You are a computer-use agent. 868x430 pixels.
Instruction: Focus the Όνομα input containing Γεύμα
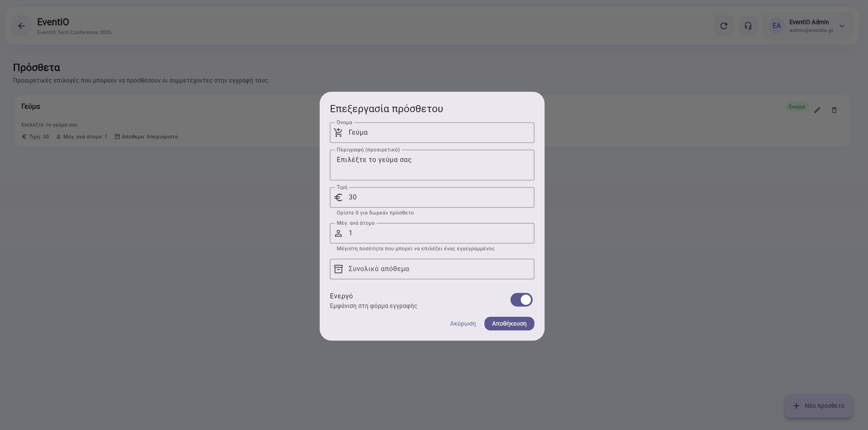432,133
